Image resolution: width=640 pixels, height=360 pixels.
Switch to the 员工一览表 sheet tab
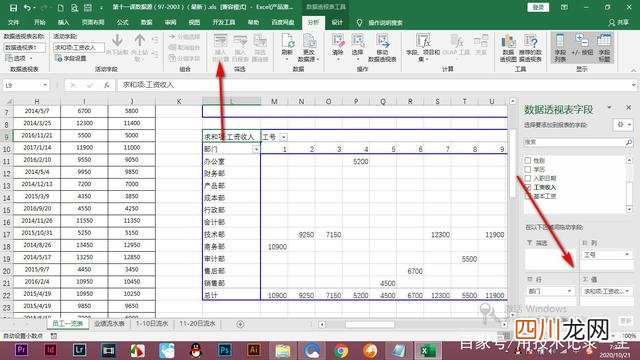pos(68,324)
